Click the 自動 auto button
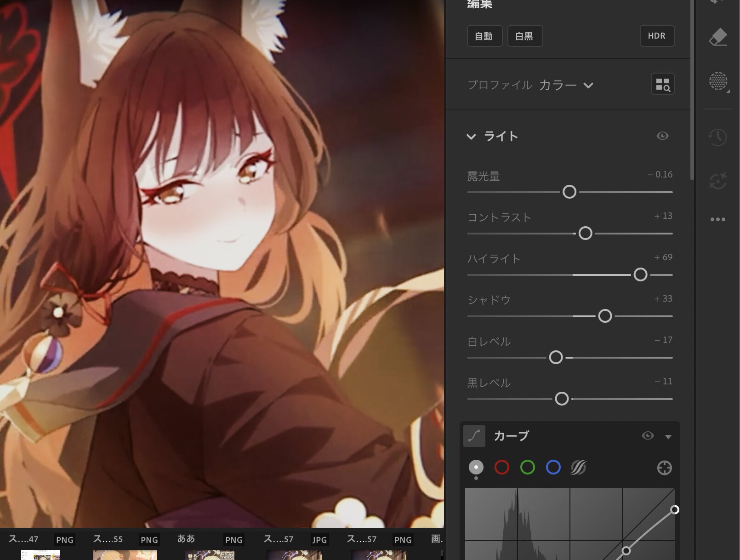The image size is (740, 560). 484,36
